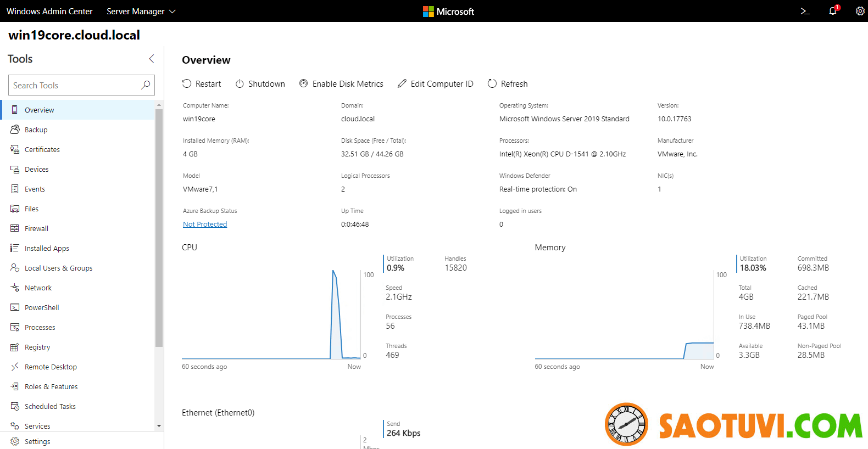The height and width of the screenshot is (449, 868).
Task: Click the Processes icon in the sidebar
Action: tap(15, 327)
